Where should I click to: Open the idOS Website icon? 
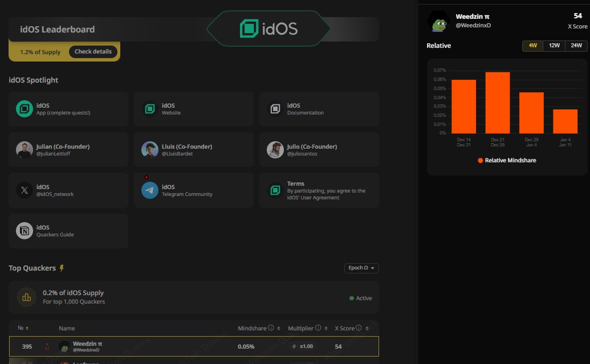pyautogui.click(x=150, y=109)
